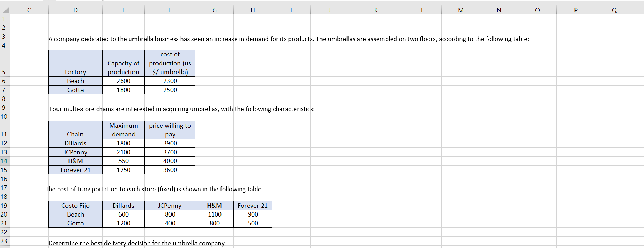Click the Gotta-to-Dillards cost 1200
The width and height of the screenshot is (644, 248).
click(x=124, y=223)
